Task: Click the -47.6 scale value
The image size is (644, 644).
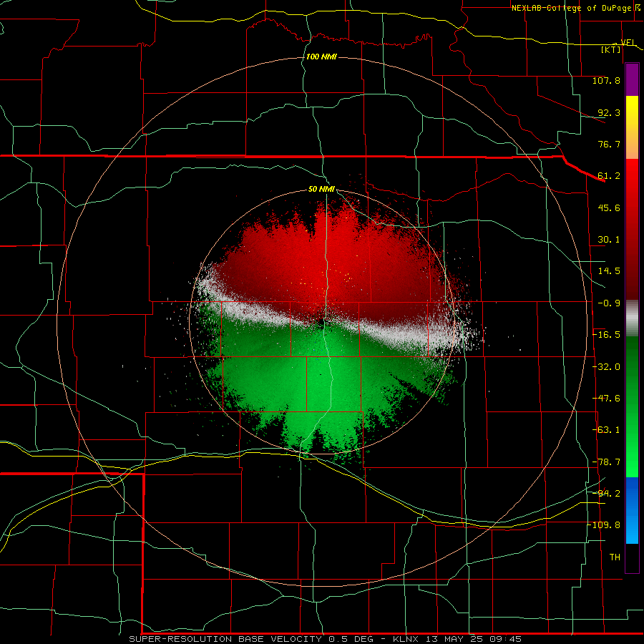Action: [x=606, y=399]
